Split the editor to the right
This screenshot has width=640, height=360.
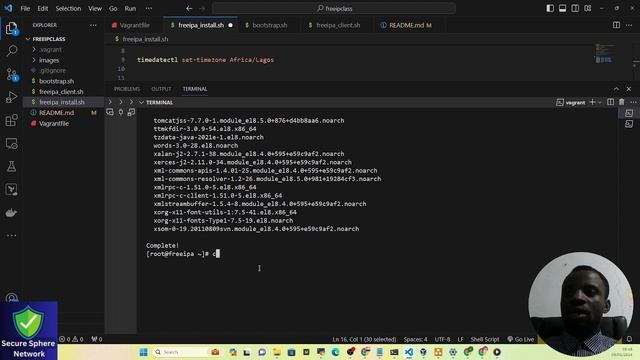coord(616,25)
